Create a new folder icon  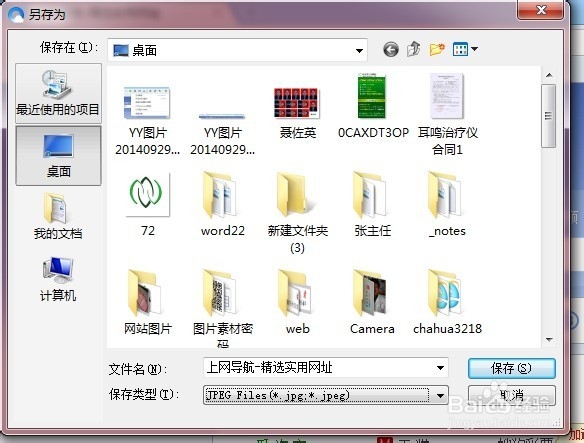[437, 49]
